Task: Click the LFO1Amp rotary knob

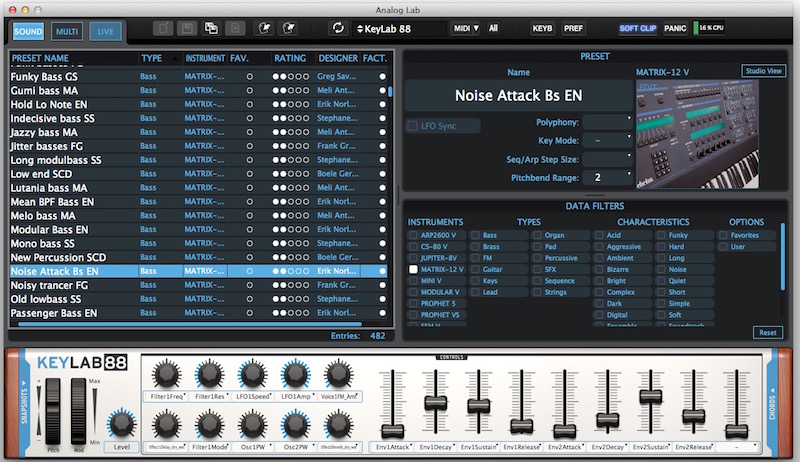Action: [x=295, y=374]
